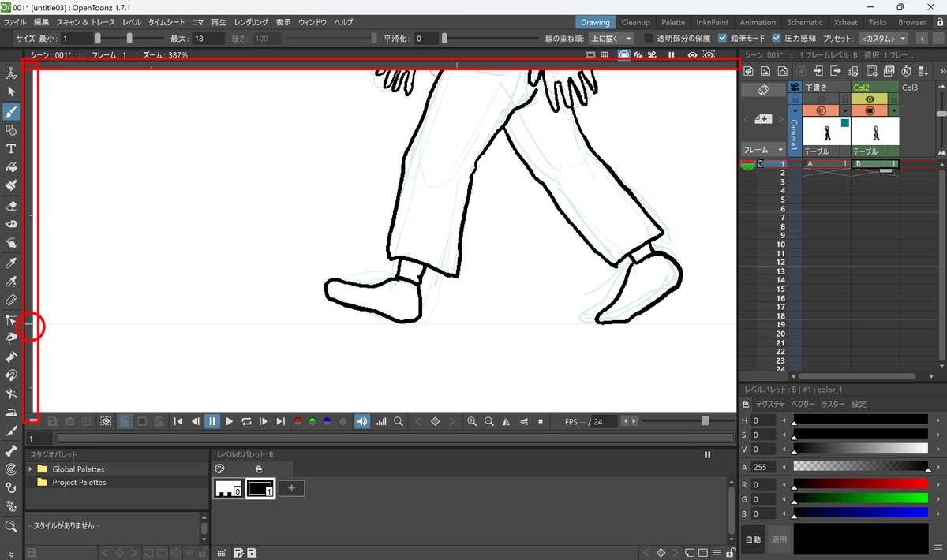The image size is (947, 560).
Task: Select the Skeleton bone tool
Action: [11, 450]
